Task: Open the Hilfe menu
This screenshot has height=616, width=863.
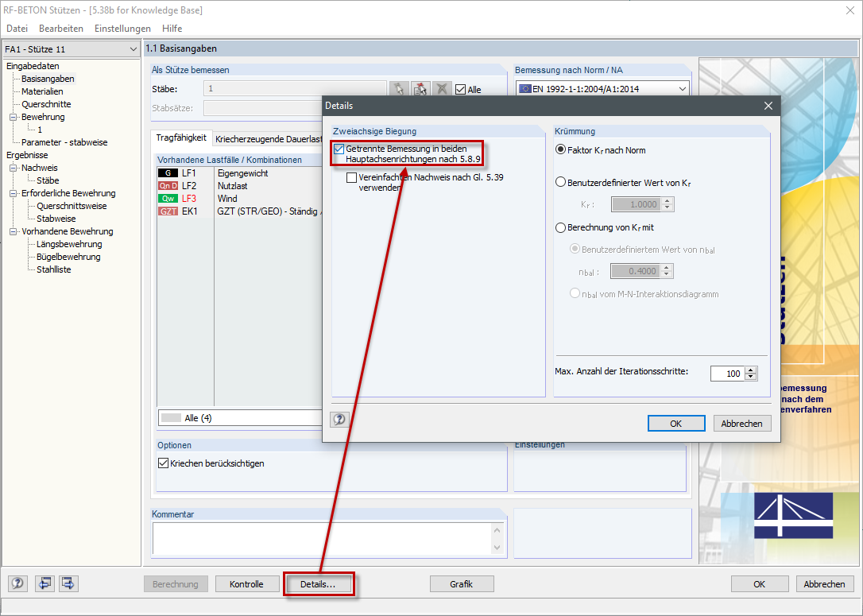Action: click(172, 29)
